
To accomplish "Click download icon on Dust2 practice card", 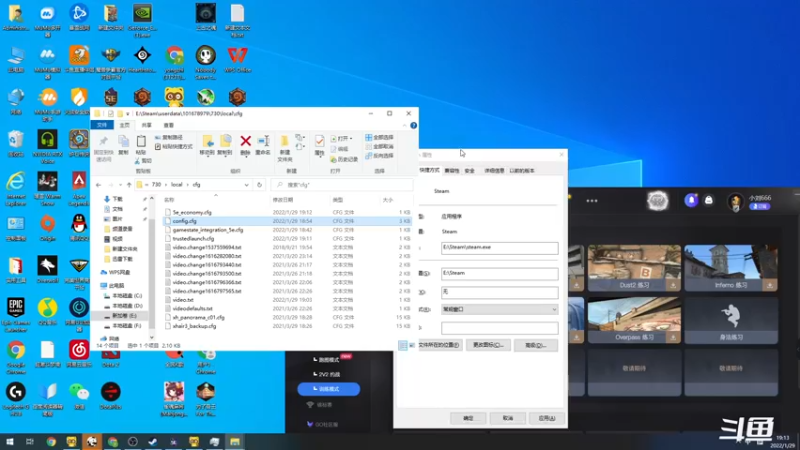I will coord(673,285).
